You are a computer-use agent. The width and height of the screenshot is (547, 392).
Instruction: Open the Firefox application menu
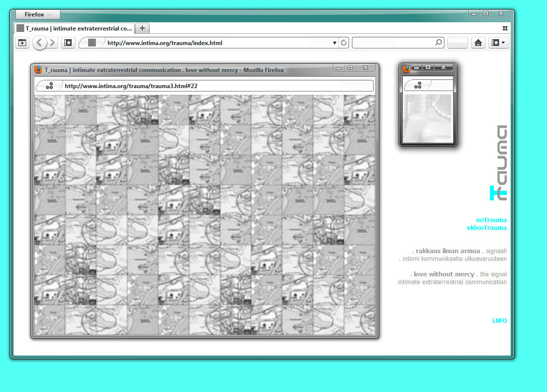pos(38,15)
